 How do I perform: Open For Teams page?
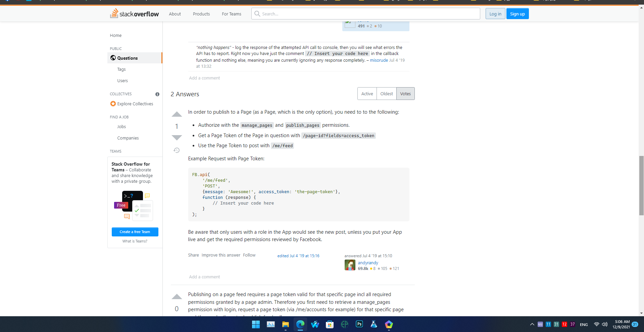[232, 14]
